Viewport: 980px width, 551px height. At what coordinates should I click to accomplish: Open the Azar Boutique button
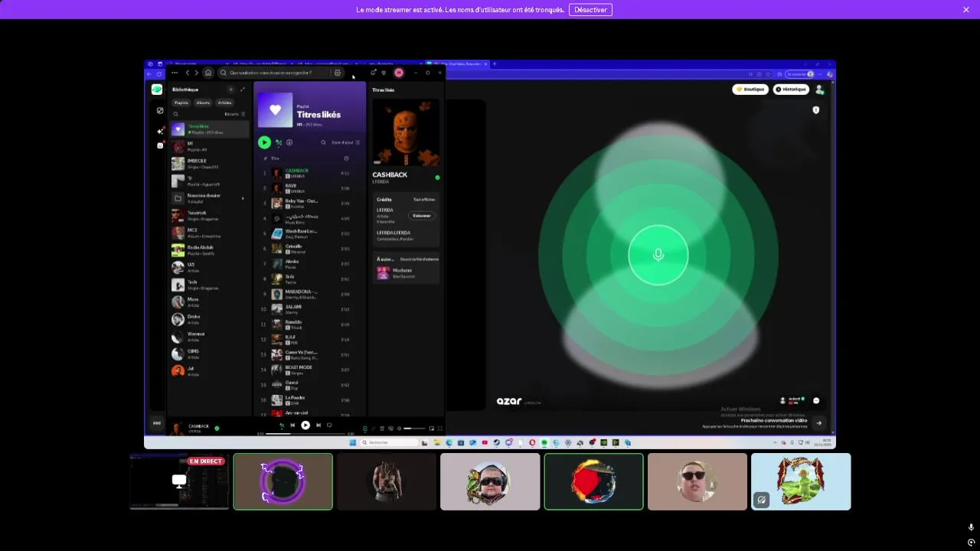coord(750,90)
